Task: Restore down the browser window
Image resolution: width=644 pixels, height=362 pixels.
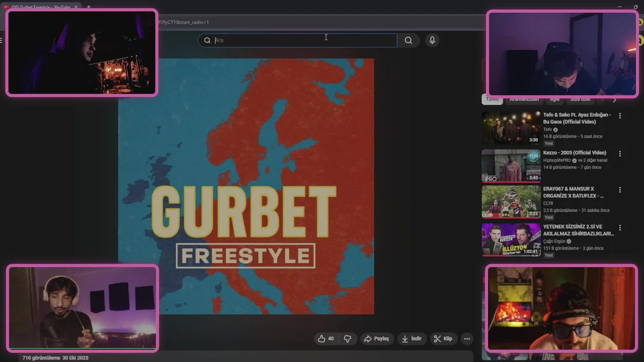Action: tap(636, 7)
